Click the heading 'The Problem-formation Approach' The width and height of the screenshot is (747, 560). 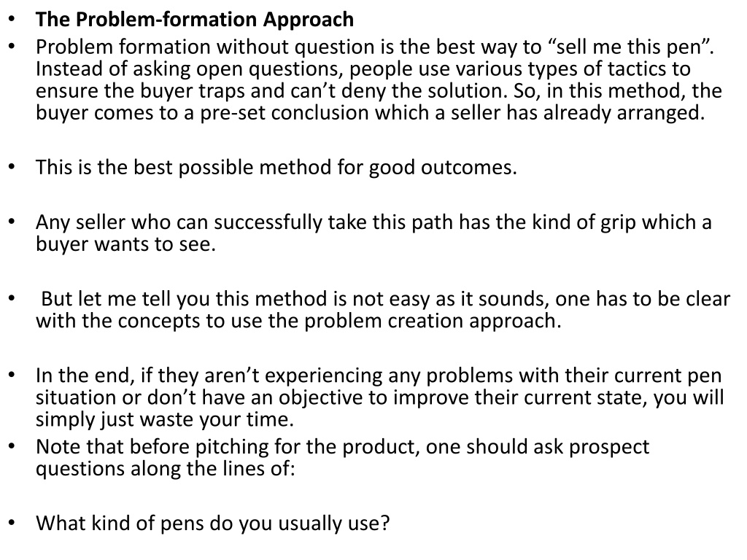194,20
